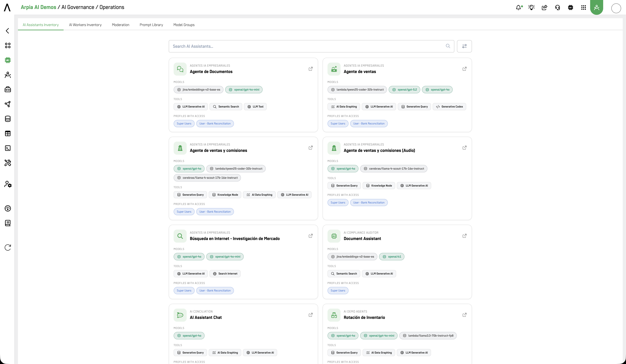Open the documentation book sidebar icon
Viewport: 626px width, 364px height.
point(8,223)
